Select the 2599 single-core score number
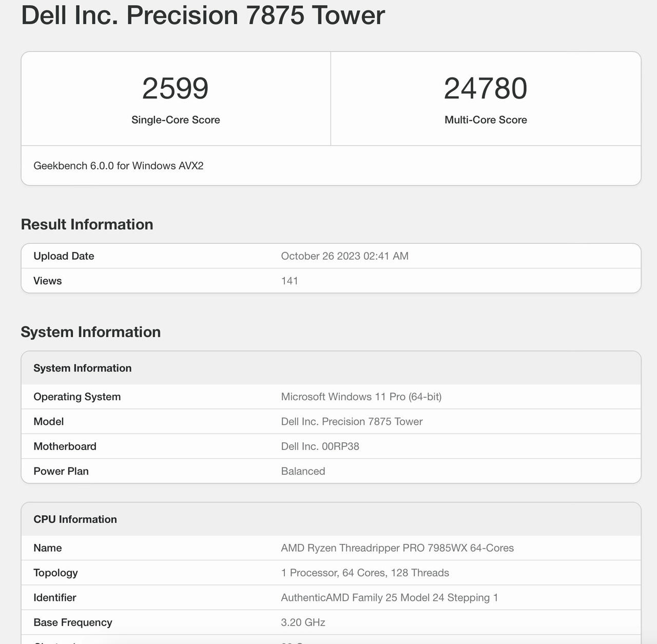This screenshot has height=644, width=657. 176,88
